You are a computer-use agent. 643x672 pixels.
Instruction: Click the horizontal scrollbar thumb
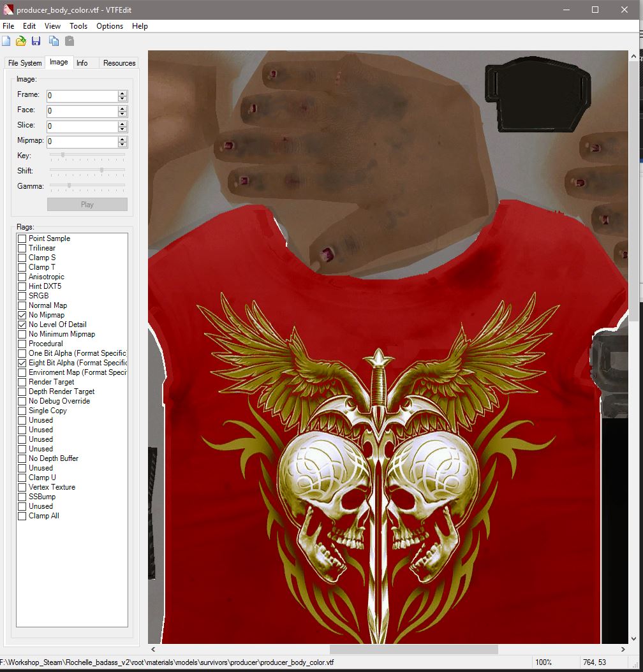coord(413,649)
